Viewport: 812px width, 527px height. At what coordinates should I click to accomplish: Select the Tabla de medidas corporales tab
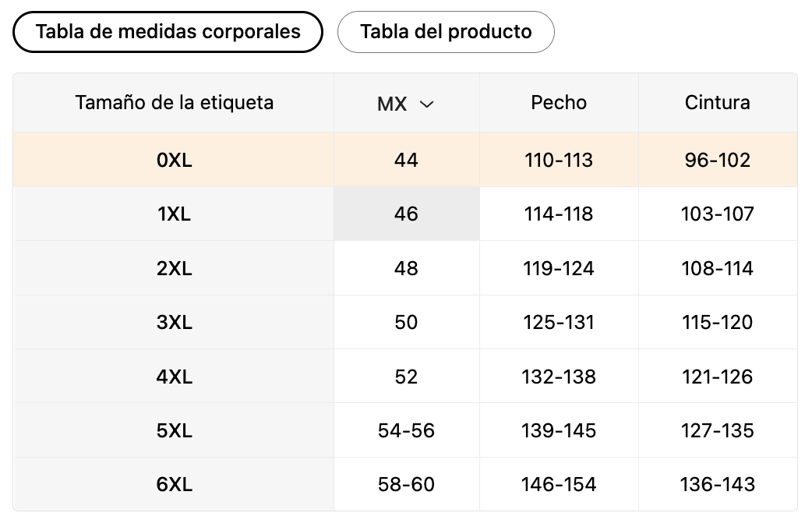pos(168,32)
